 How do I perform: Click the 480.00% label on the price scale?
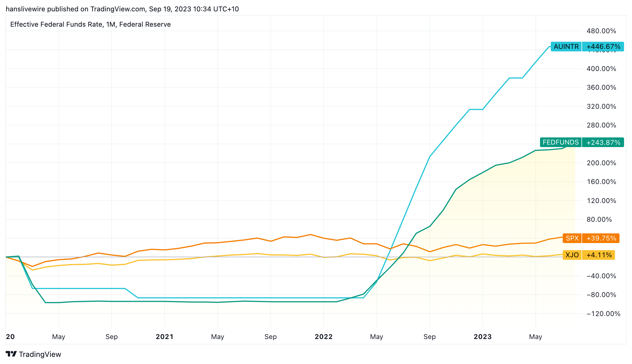(x=601, y=31)
